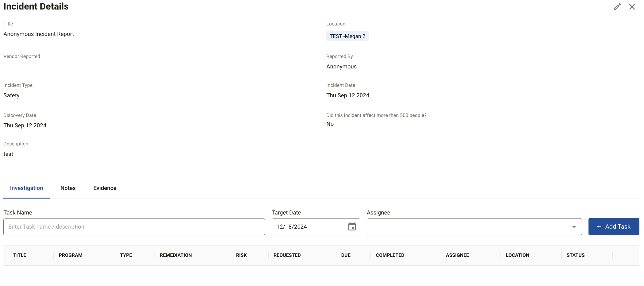Click the REMEDIATION column header
Image resolution: width=644 pixels, height=286 pixels.
tap(176, 255)
